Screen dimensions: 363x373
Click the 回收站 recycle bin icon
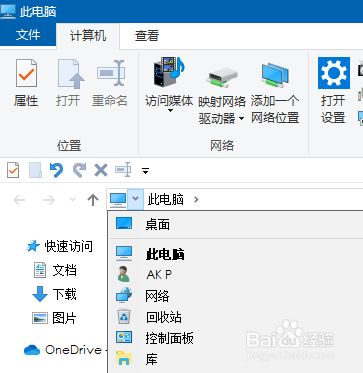point(124,317)
